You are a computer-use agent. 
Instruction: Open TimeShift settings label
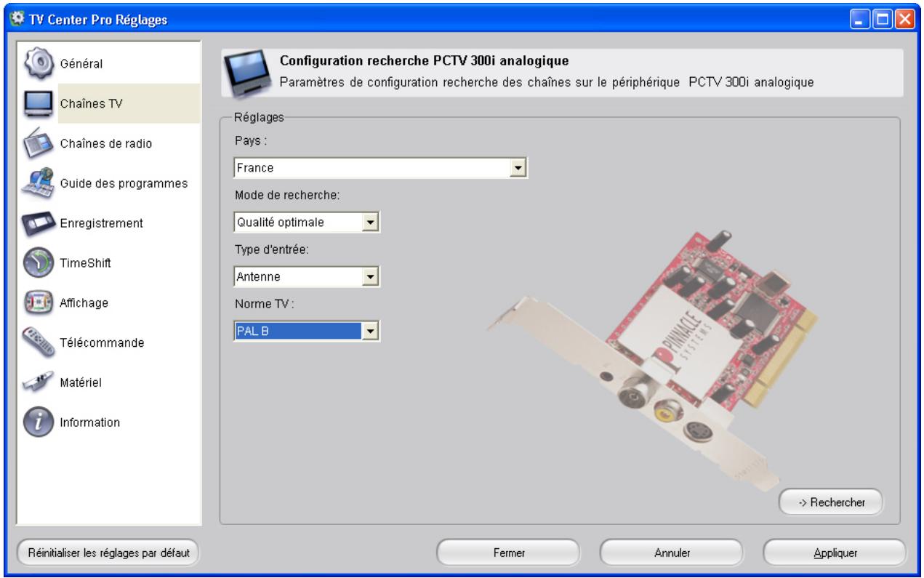85,263
